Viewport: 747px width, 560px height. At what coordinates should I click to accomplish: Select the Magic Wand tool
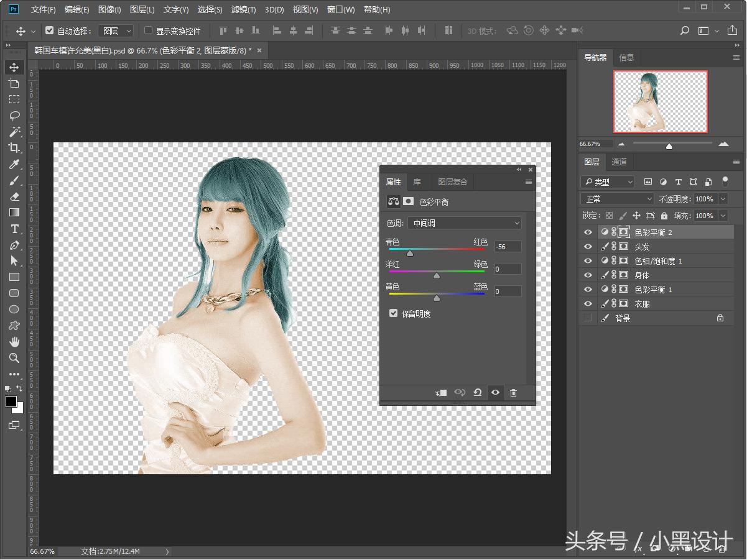coord(14,132)
